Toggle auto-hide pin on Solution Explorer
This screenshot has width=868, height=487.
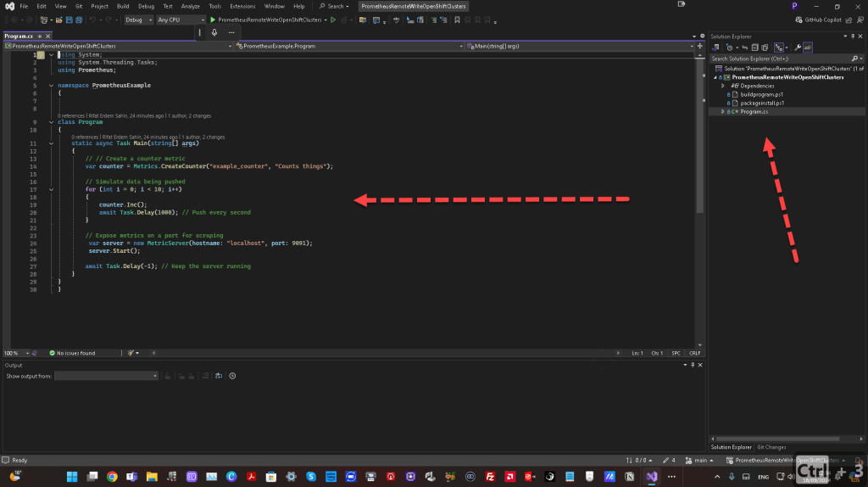point(853,36)
